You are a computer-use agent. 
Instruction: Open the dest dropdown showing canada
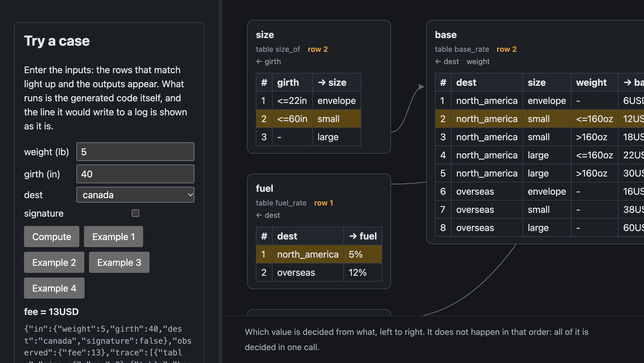click(x=135, y=195)
